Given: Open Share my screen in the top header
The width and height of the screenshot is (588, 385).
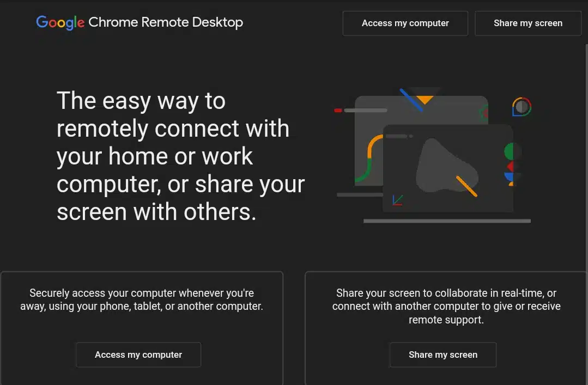Looking at the screenshot, I should click(528, 23).
